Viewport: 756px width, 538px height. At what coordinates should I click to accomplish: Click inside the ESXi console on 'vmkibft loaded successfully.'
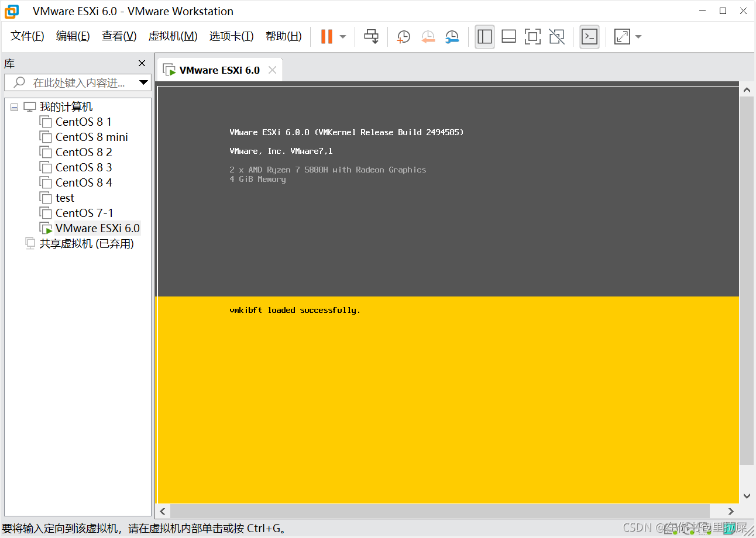(295, 310)
